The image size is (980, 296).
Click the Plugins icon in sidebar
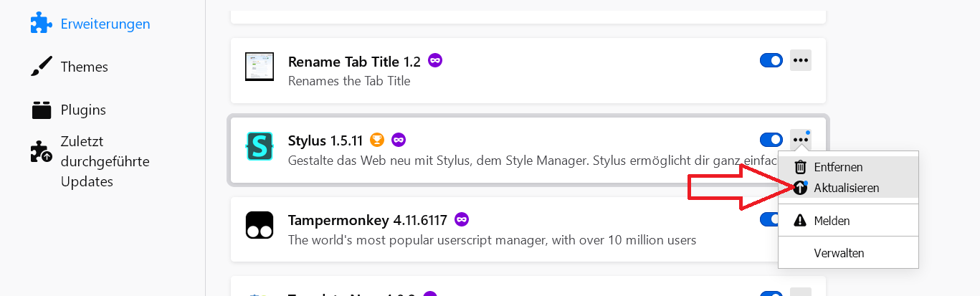click(x=42, y=110)
